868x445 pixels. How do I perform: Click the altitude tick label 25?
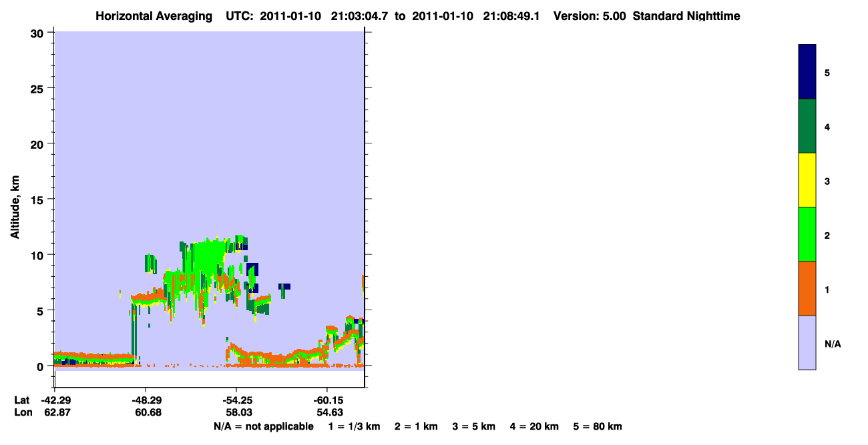click(39, 88)
